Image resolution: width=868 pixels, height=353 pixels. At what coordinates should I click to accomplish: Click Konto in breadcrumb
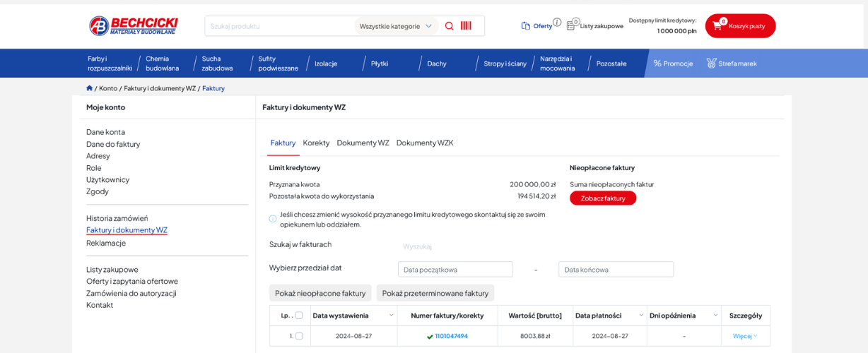[108, 88]
